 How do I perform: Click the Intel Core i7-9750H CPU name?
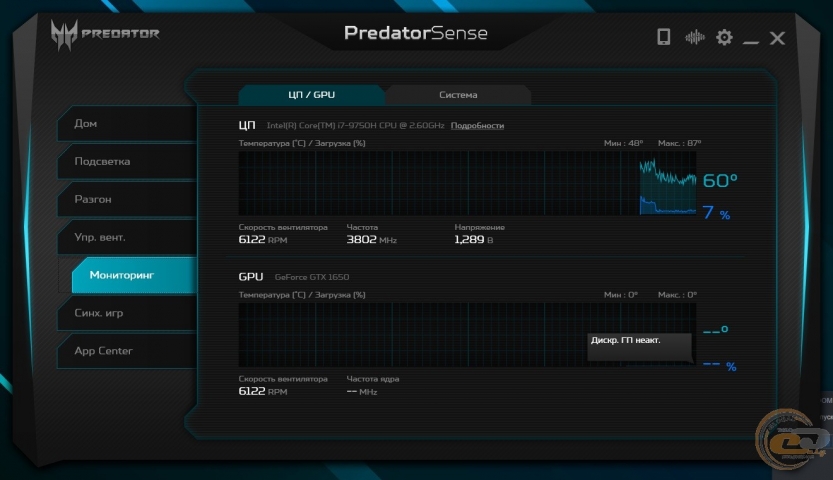pos(355,126)
